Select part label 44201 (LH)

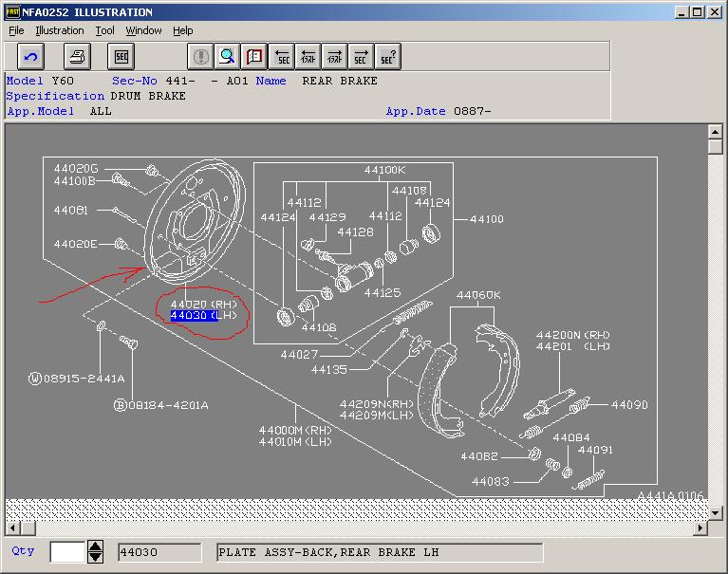pyautogui.click(x=573, y=346)
